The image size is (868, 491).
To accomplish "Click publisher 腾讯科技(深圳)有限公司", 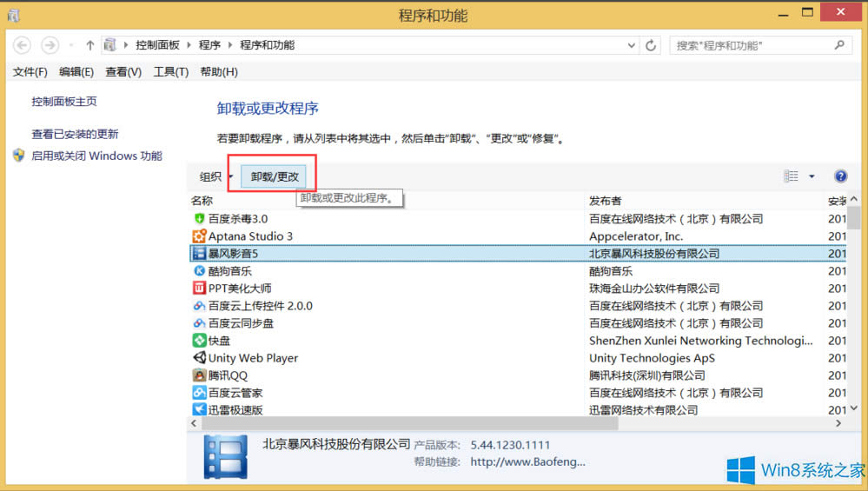I will pyautogui.click(x=647, y=375).
